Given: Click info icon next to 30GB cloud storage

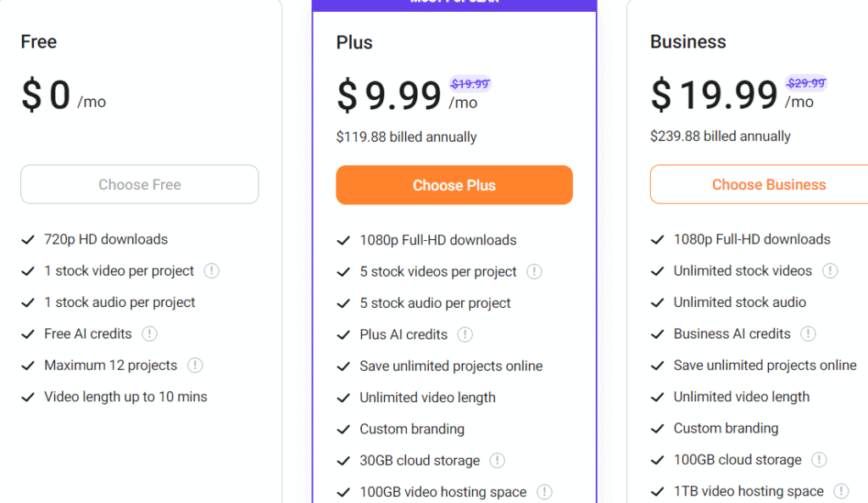Looking at the screenshot, I should [498, 461].
